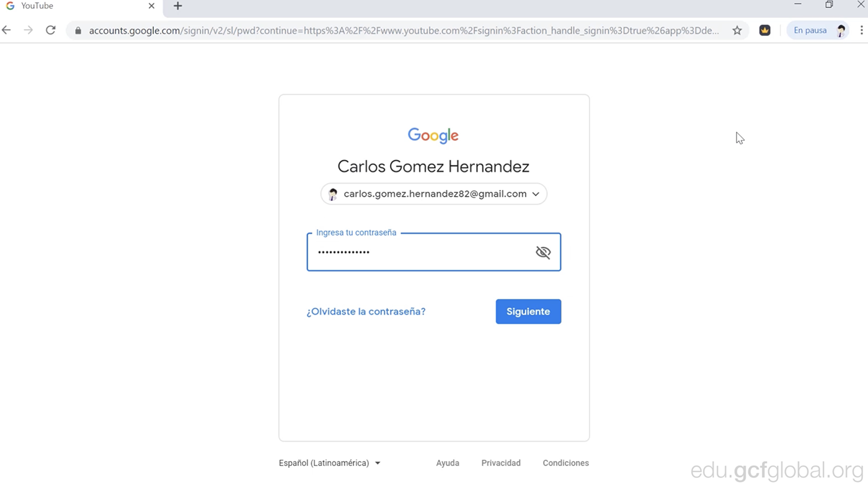Open the new tab plus button

coord(178,6)
